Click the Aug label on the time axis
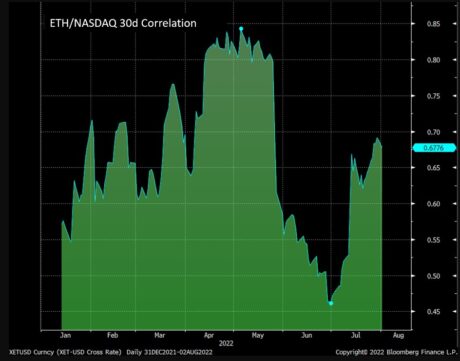460x361 pixels. (398, 335)
